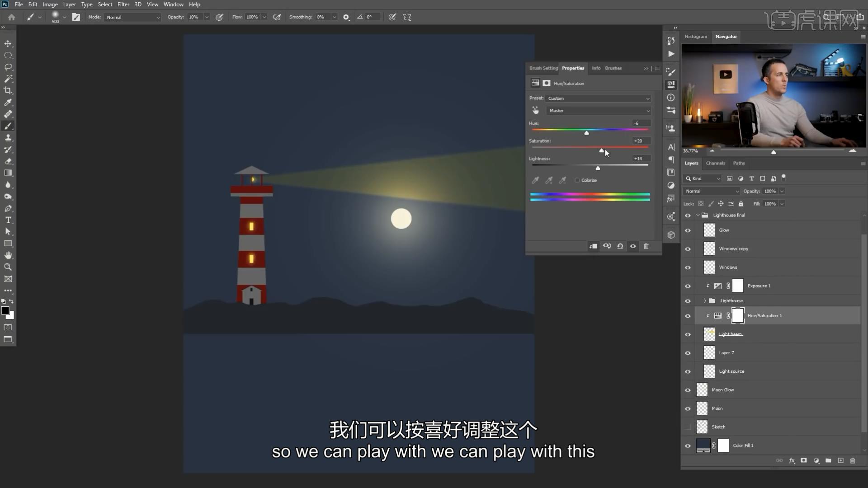Viewport: 868px width, 488px height.
Task: Click the Hue value input field
Action: click(x=641, y=123)
